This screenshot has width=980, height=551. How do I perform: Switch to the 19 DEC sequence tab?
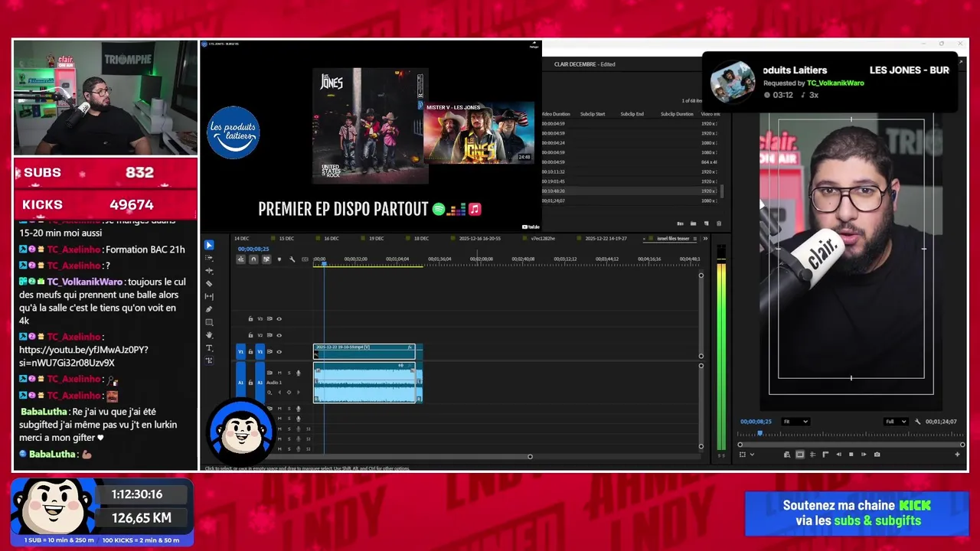376,239
